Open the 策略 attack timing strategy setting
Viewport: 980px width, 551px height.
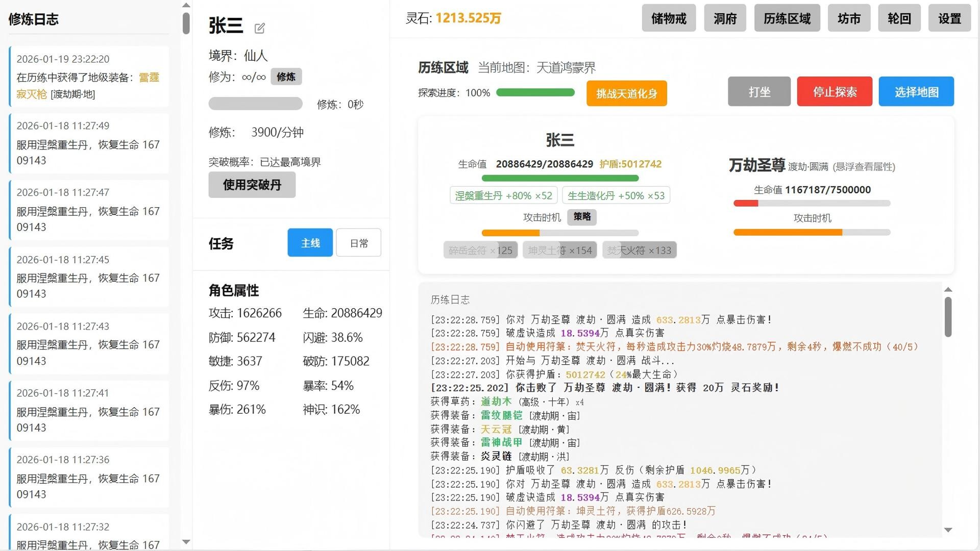pos(582,217)
